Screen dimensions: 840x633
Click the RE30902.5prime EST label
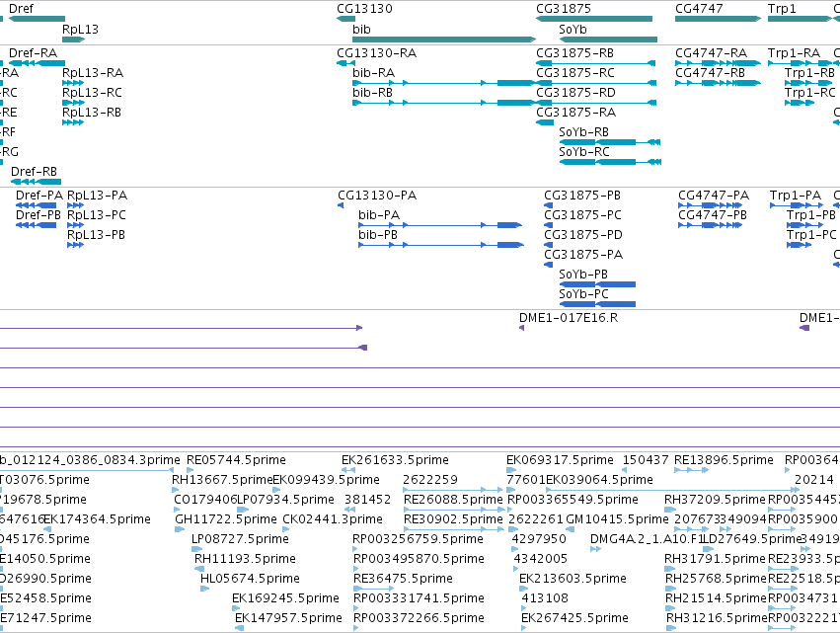pos(453,518)
